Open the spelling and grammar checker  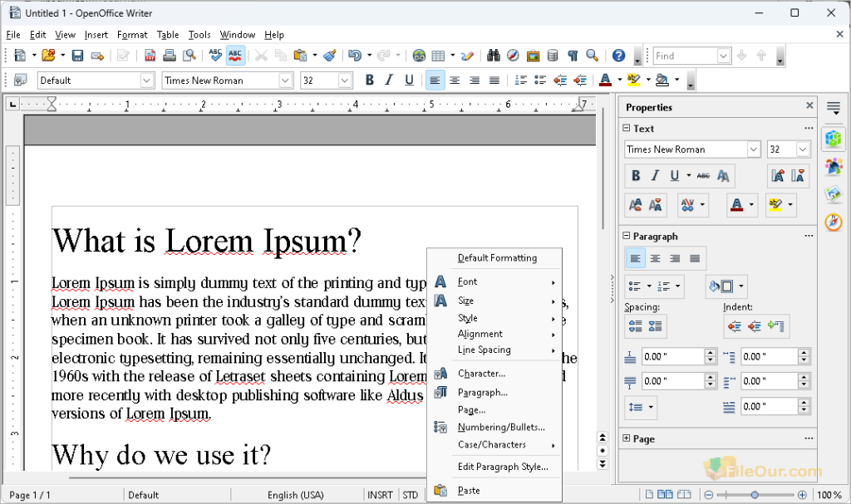215,56
